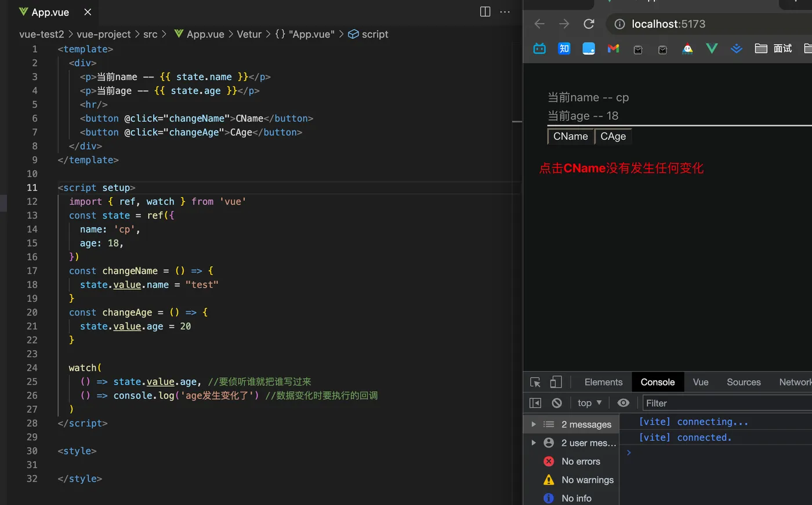
Task: Click the changeAge declaration on line 20
Action: 127,313
